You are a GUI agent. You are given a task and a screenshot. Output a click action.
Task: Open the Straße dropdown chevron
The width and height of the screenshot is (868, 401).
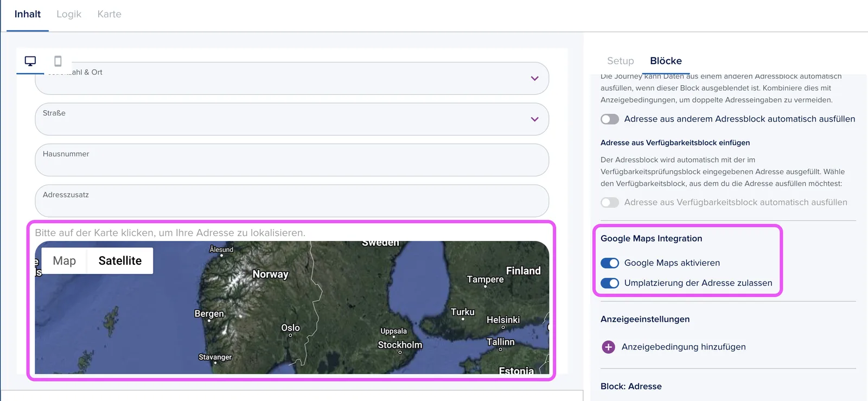click(x=534, y=119)
